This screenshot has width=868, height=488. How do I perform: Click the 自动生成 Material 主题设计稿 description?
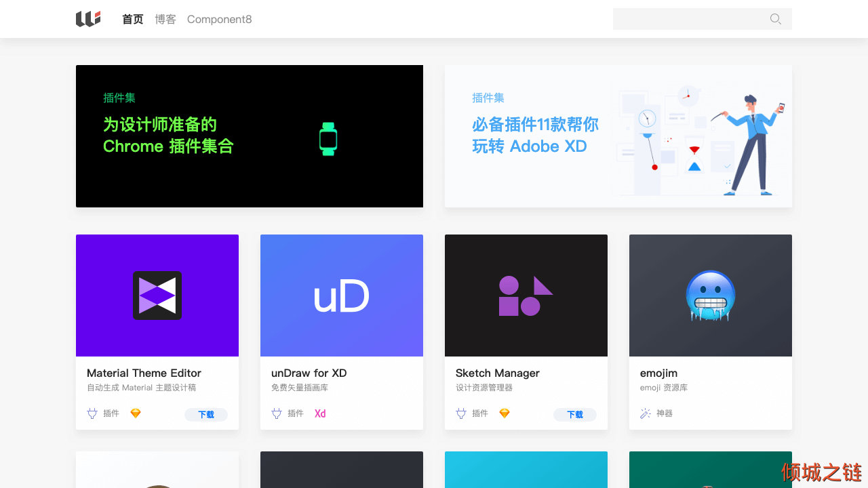(142, 388)
